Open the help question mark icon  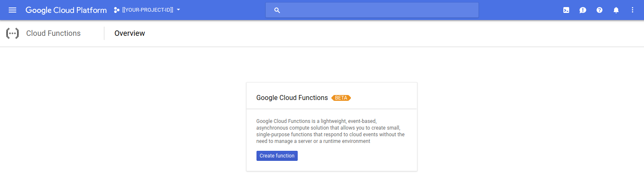pos(600,10)
